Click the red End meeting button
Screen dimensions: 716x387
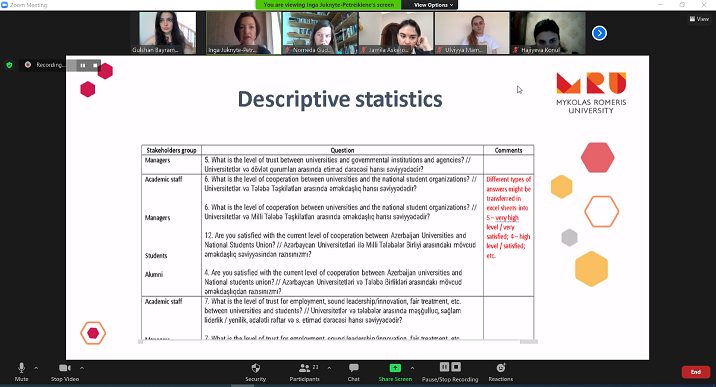pos(695,372)
